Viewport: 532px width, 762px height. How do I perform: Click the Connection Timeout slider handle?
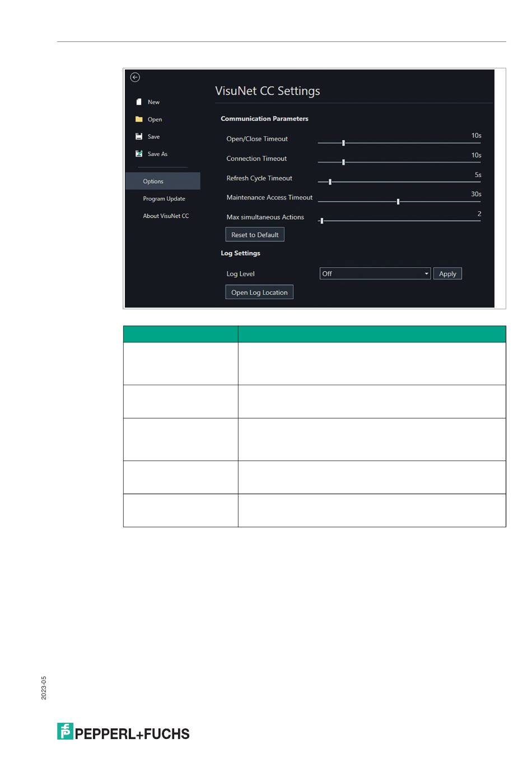(343, 162)
